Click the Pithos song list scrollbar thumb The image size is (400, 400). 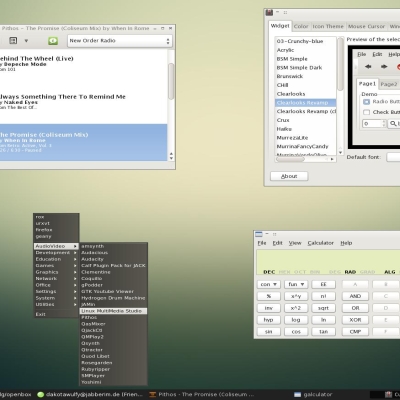click(171, 81)
